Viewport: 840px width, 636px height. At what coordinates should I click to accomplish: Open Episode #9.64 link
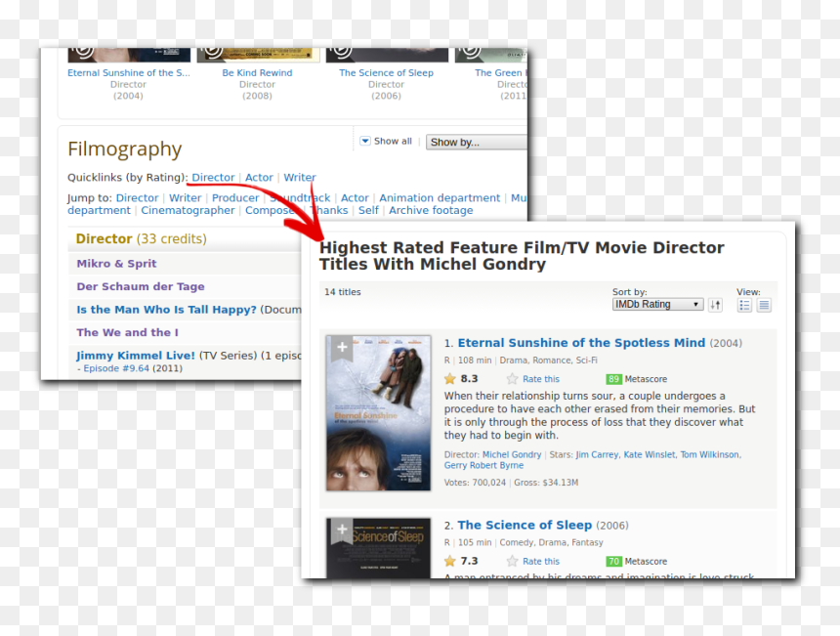[116, 368]
